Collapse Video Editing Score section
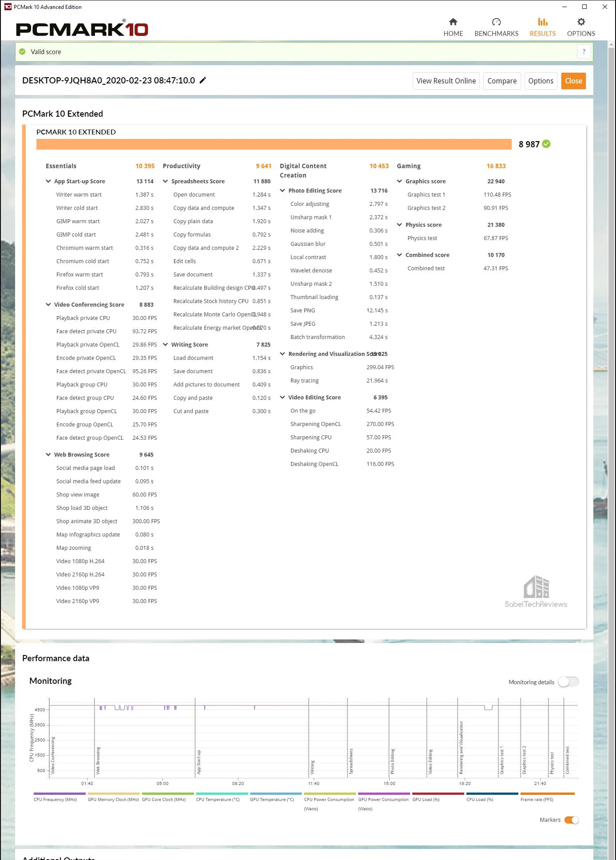Viewport: 616px width, 860px height. click(x=282, y=397)
